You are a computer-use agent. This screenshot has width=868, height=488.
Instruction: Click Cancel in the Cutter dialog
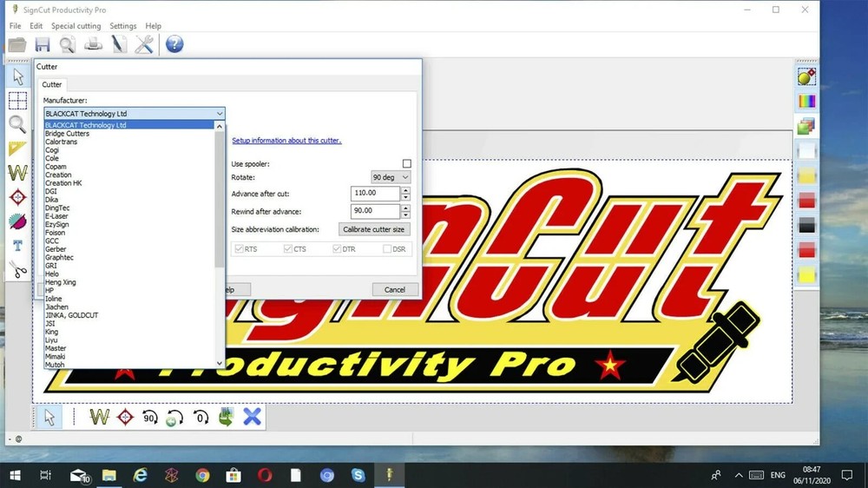pos(395,290)
